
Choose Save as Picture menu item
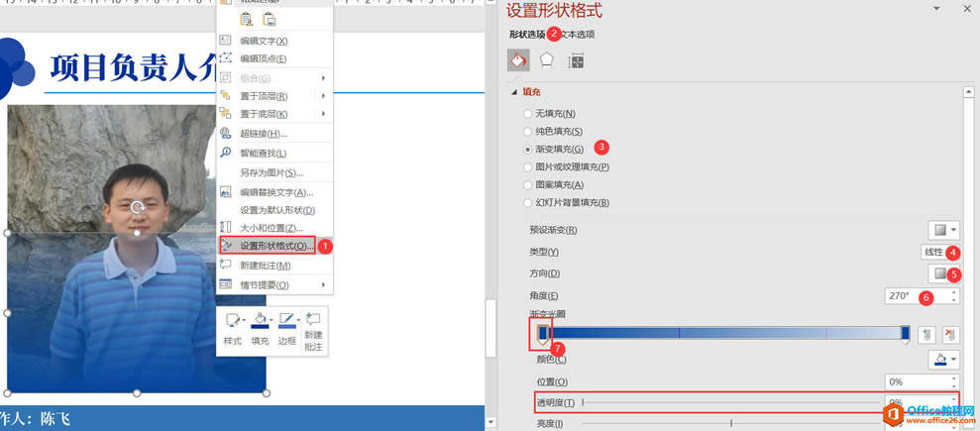(274, 173)
